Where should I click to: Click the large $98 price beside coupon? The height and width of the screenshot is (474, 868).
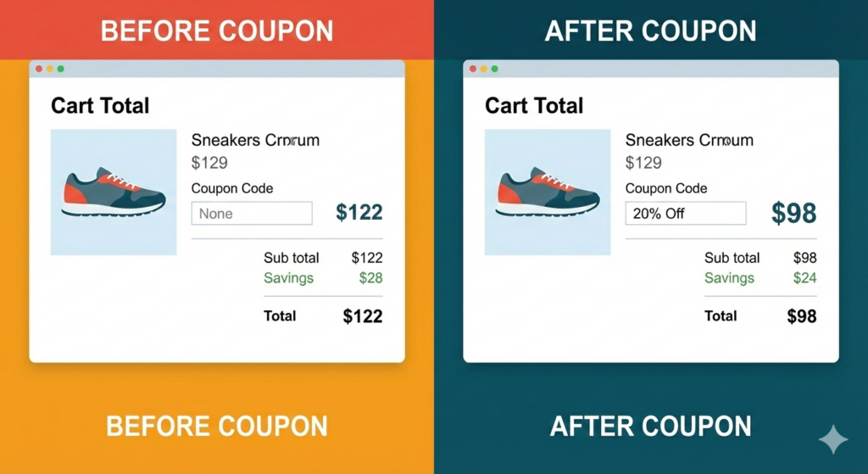click(x=793, y=214)
